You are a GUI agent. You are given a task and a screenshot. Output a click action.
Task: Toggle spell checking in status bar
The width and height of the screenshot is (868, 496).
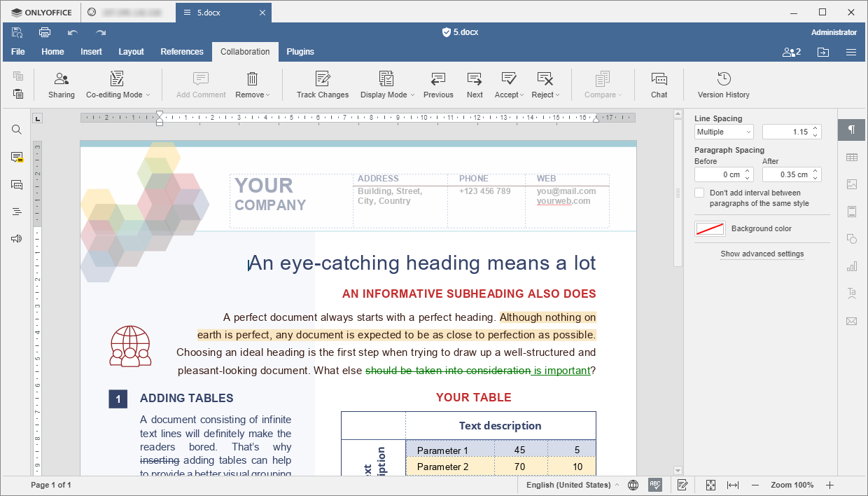click(x=655, y=485)
